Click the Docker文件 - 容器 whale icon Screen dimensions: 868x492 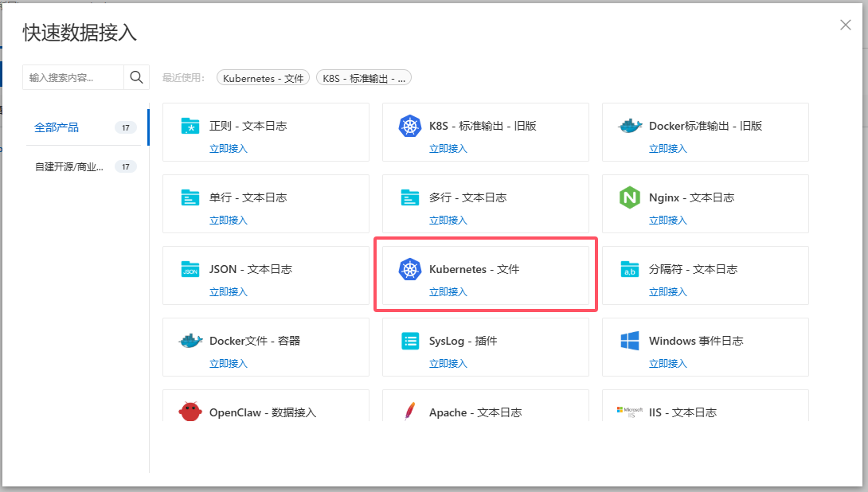tap(190, 341)
